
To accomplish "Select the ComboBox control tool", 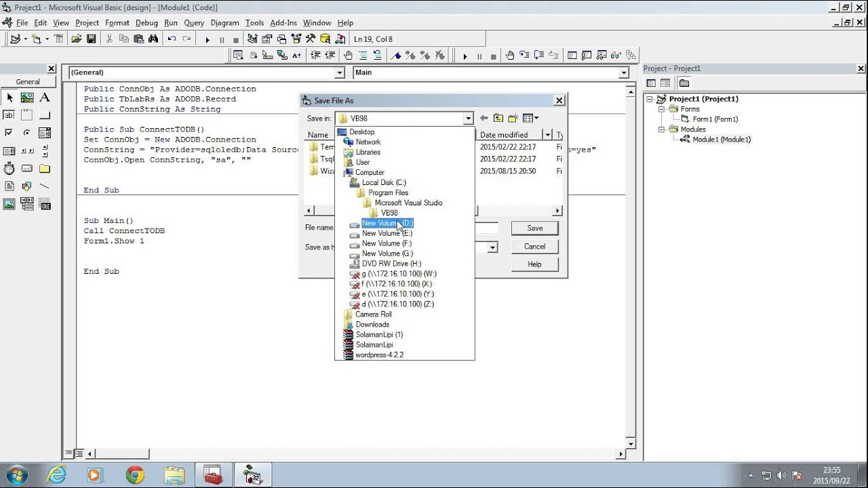I will 45,133.
